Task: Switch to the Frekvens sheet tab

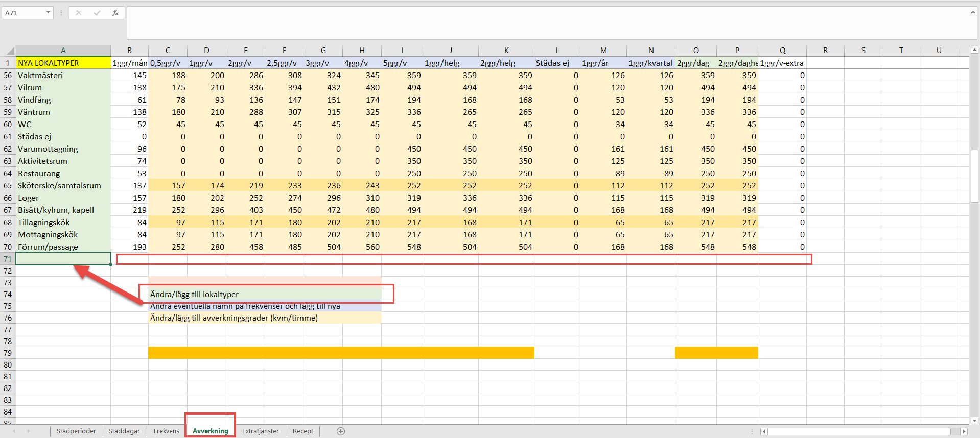Action: point(166,431)
